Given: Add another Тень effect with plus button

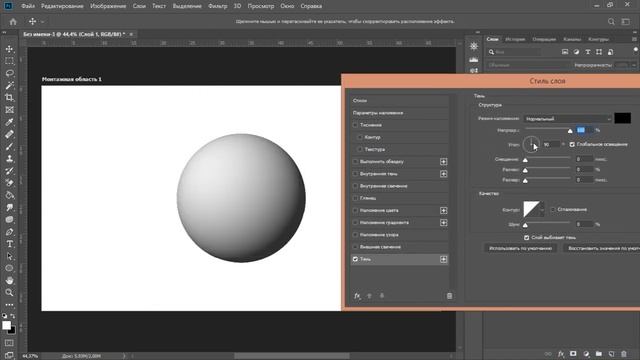Looking at the screenshot, I should [x=444, y=259].
